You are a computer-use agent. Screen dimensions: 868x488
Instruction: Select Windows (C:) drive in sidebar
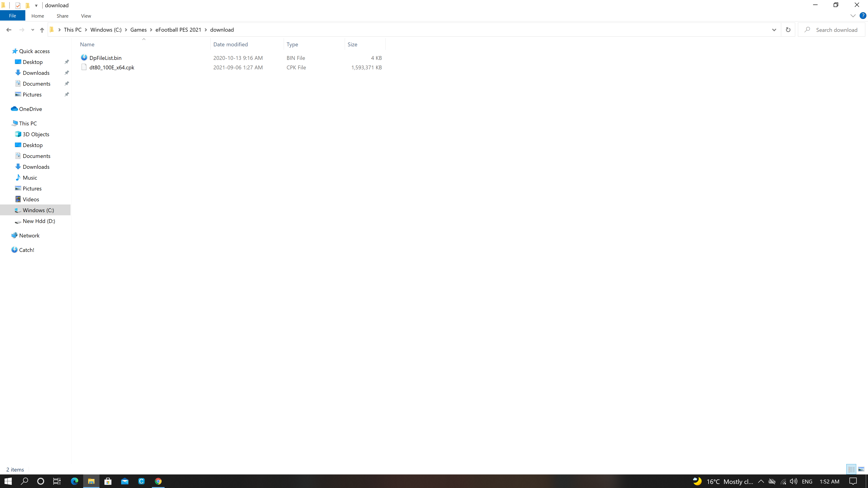pos(38,210)
